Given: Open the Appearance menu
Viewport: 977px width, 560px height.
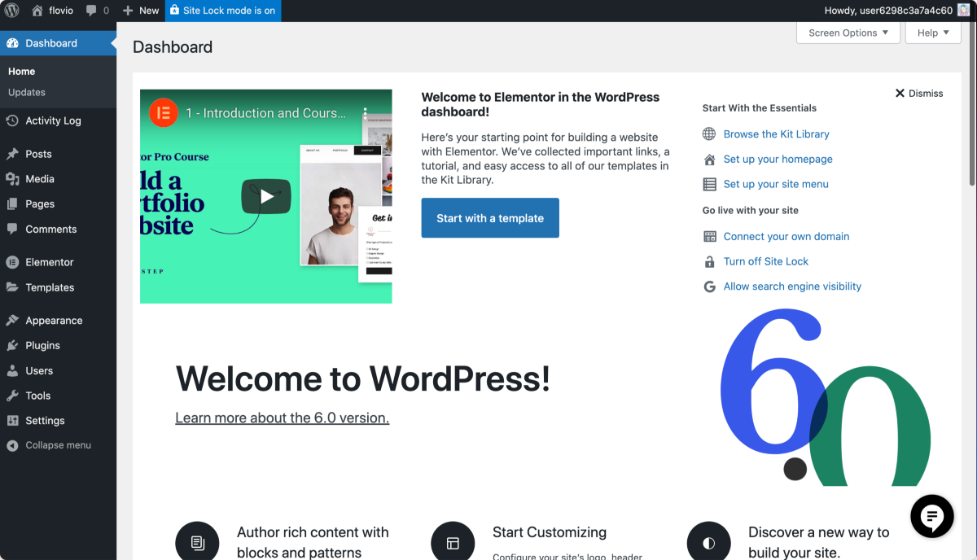Looking at the screenshot, I should coord(58,321).
